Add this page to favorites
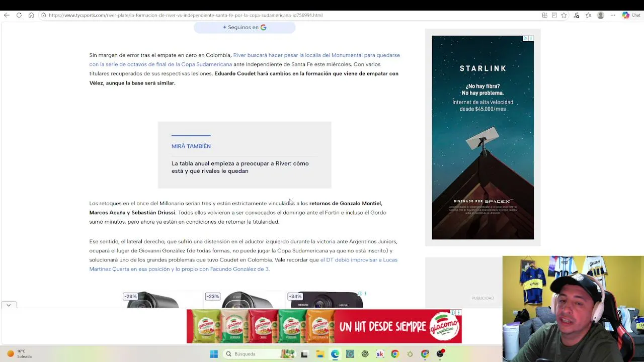The image size is (644, 362). tap(564, 15)
